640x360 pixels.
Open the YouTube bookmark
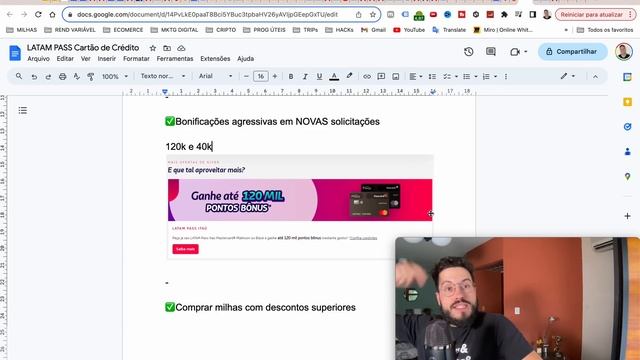[409, 30]
